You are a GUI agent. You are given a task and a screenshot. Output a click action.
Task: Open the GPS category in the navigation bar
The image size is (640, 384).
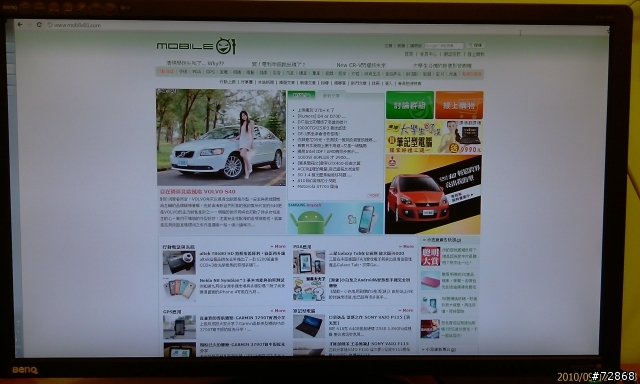[210, 72]
